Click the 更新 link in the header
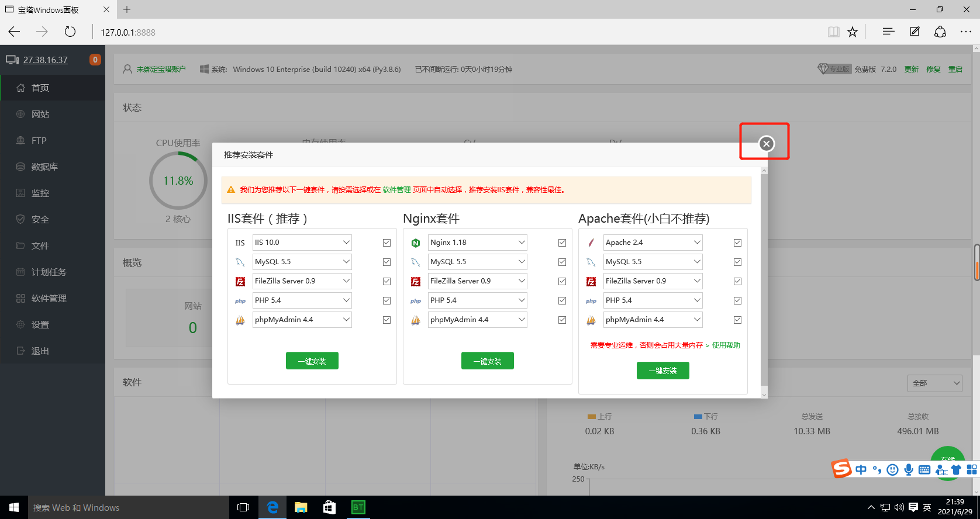980x519 pixels. [x=912, y=69]
